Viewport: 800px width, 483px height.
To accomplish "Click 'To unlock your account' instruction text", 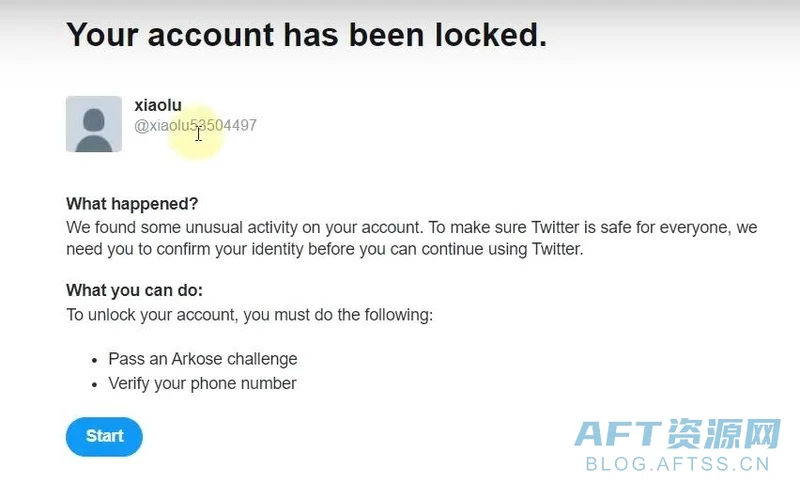I will 249,315.
